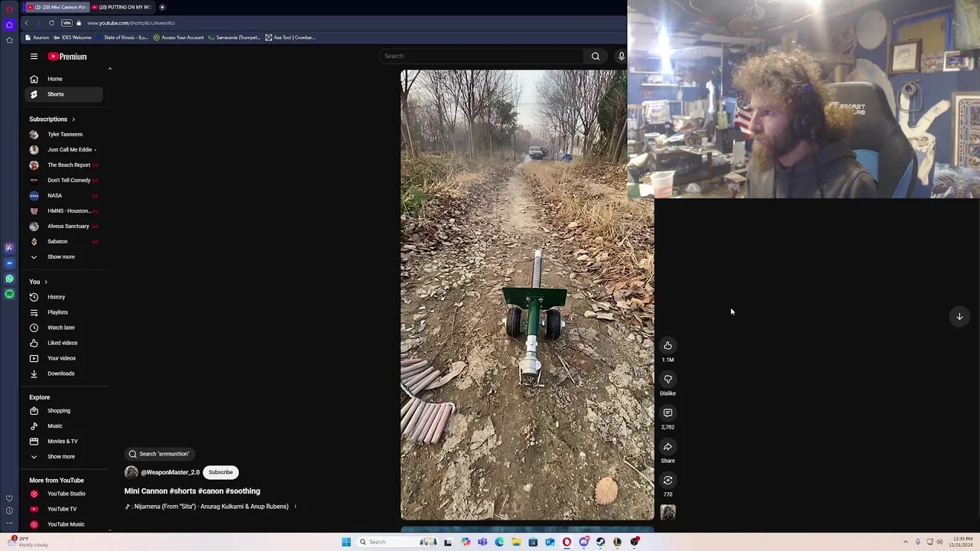Viewport: 980px width, 551px height.
Task: Start voice search with microphone icon
Action: (x=621, y=56)
